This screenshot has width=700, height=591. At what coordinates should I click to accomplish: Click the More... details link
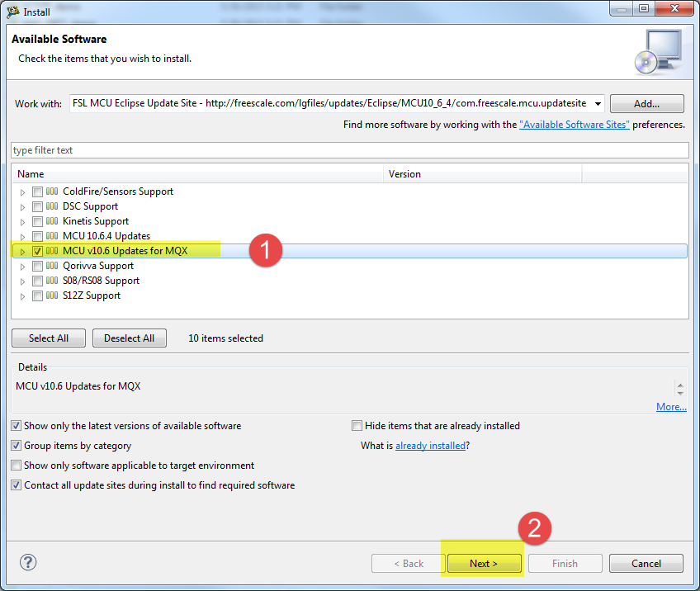tap(671, 407)
